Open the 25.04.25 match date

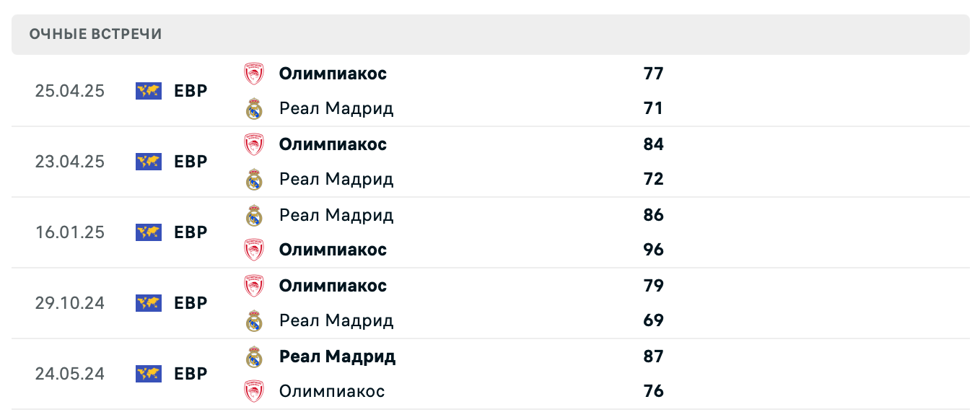[x=70, y=91]
